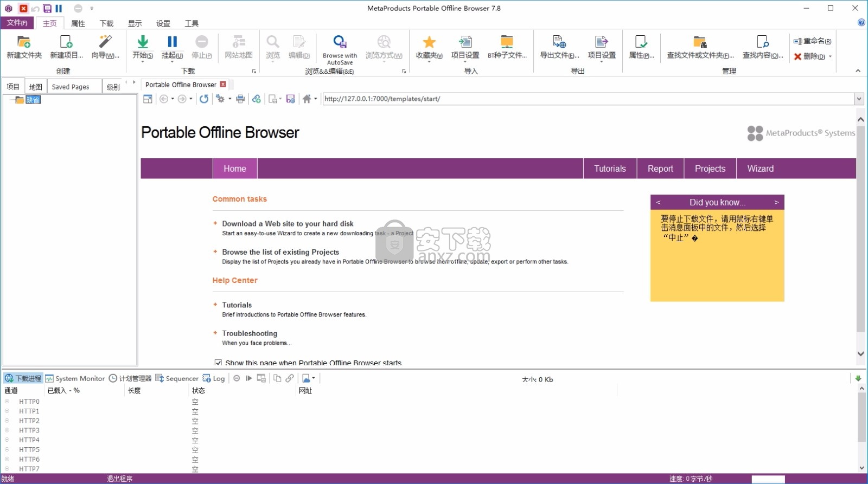The height and width of the screenshot is (484, 868).
Task: Click 查找文件或文件夹 find files icon
Action: [700, 42]
